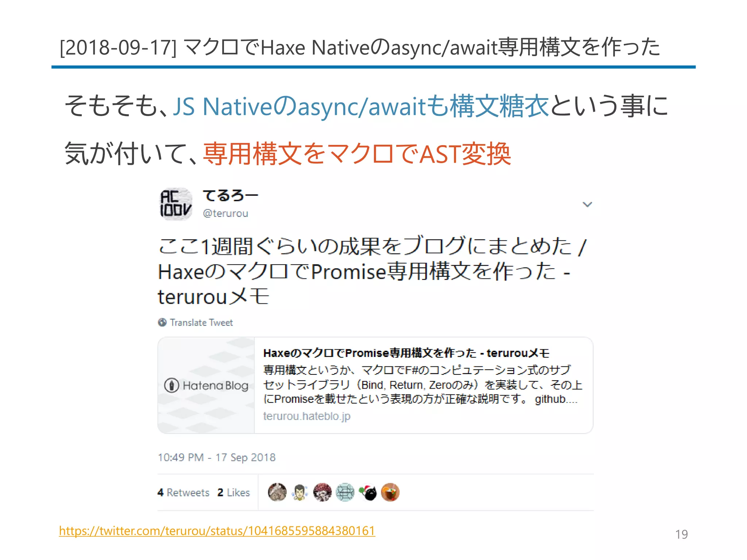Click the てるろー display name

[x=231, y=195]
